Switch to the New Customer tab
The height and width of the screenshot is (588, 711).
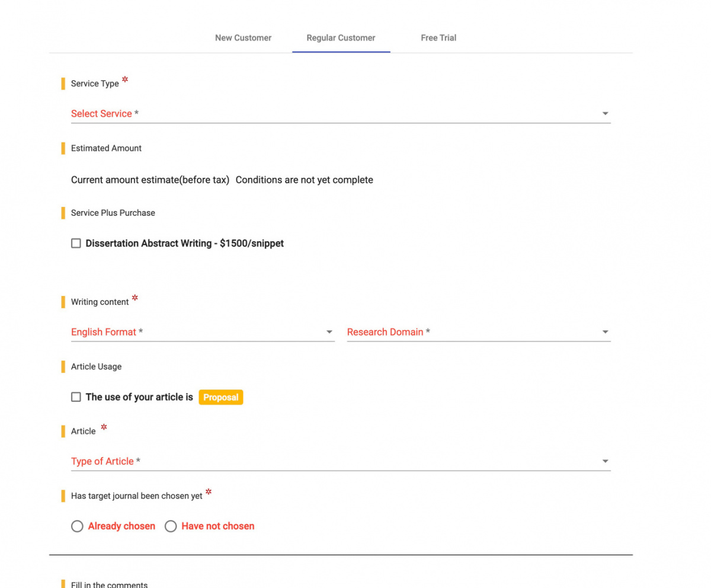243,38
